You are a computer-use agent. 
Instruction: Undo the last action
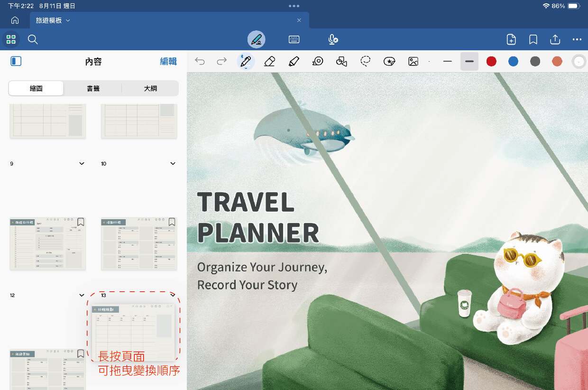click(200, 61)
